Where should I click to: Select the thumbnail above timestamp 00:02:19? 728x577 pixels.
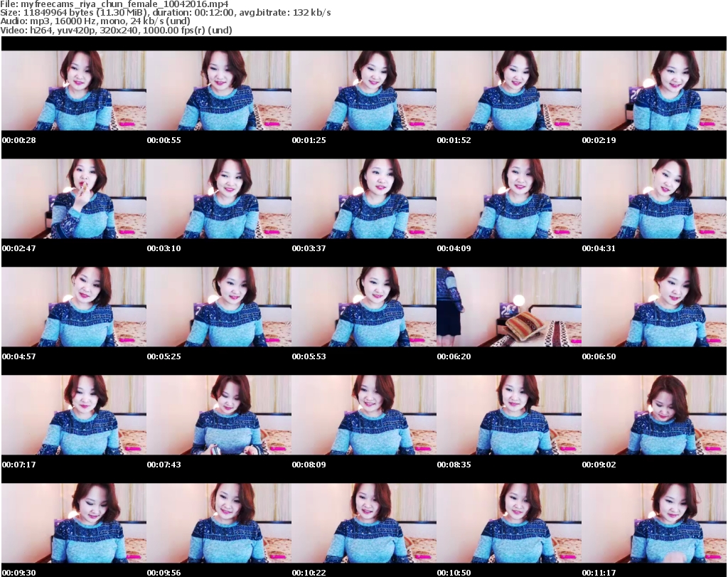pyautogui.click(x=654, y=90)
